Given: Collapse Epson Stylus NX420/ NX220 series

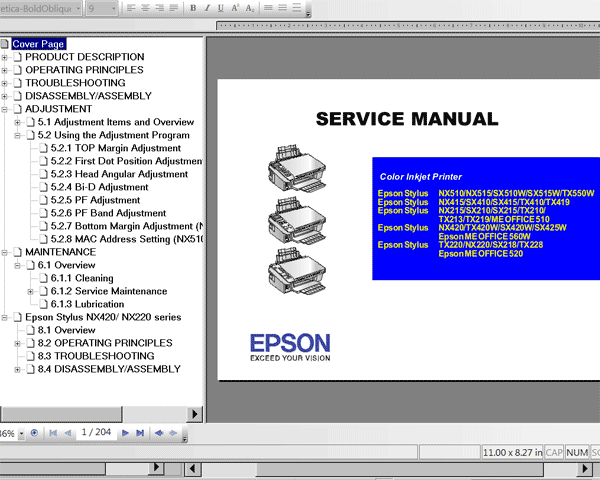Looking at the screenshot, I should point(4,318).
